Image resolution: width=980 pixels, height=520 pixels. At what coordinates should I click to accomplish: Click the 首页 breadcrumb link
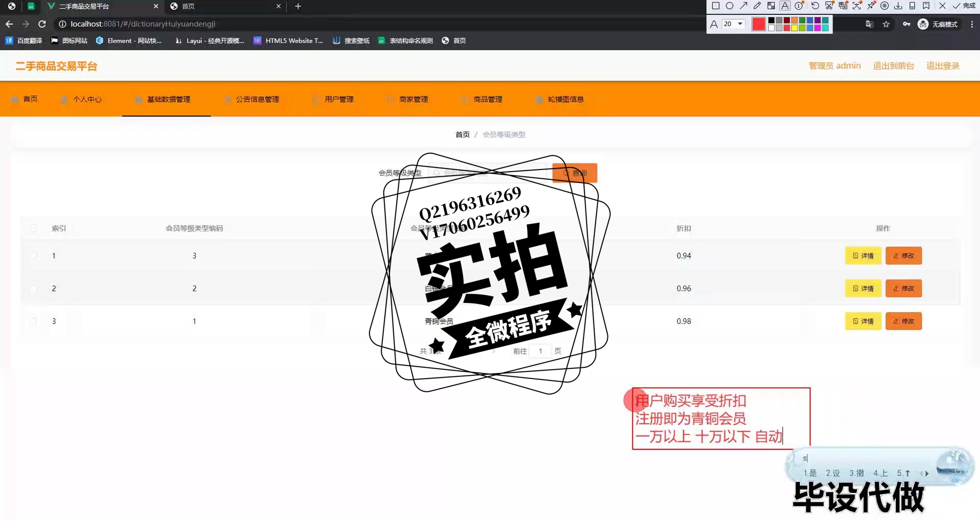(x=462, y=134)
